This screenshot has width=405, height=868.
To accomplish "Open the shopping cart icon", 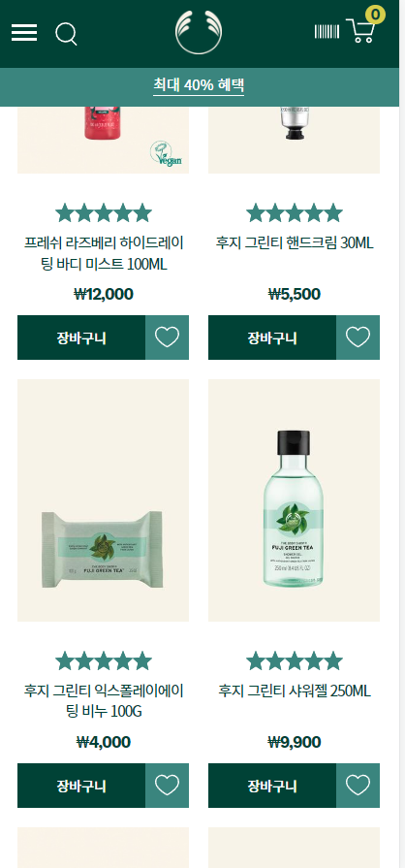I will point(363,28).
